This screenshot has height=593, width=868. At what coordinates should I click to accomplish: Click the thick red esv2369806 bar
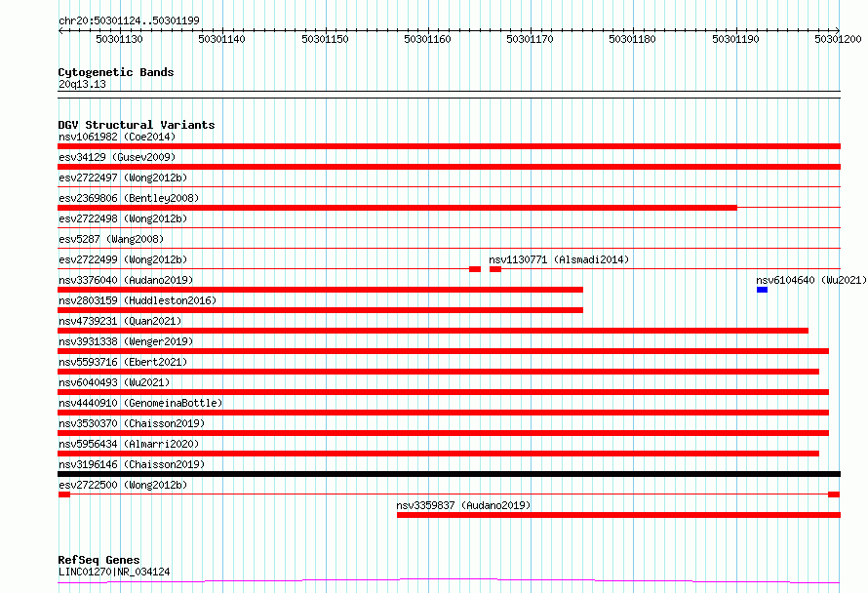pyautogui.click(x=398, y=208)
